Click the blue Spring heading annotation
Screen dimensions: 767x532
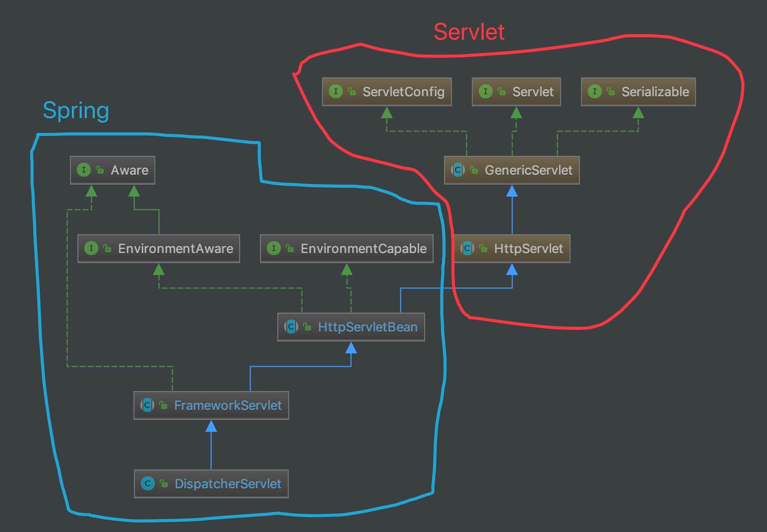(76, 110)
